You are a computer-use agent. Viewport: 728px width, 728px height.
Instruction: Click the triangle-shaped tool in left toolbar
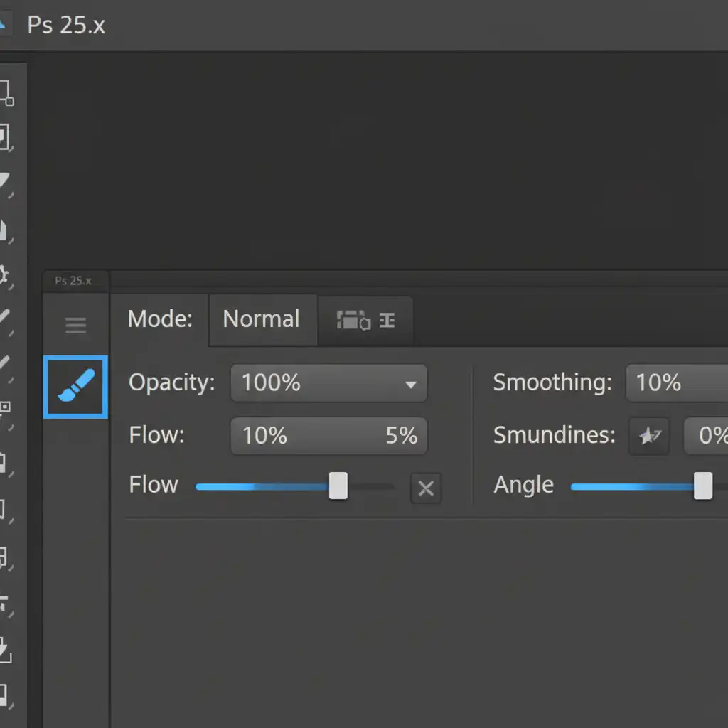pyautogui.click(x=4, y=181)
